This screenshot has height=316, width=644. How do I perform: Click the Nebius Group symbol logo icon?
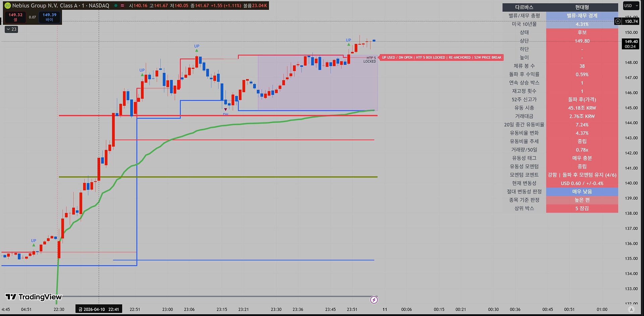click(7, 5)
